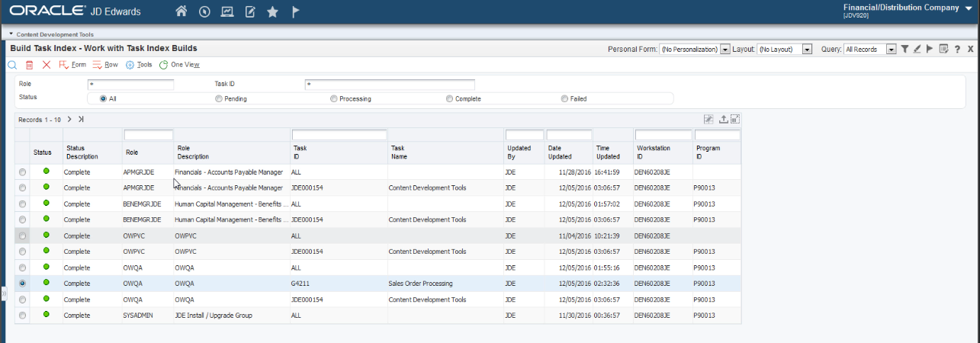
Task: Open the Query All Records dropdown
Action: pyautogui.click(x=891, y=49)
